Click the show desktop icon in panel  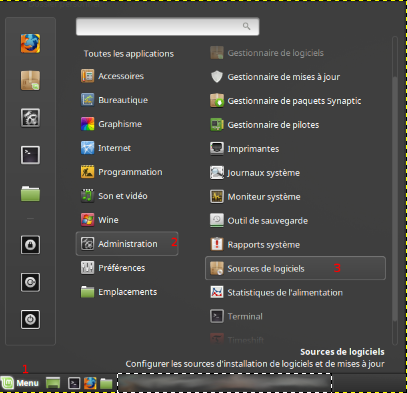click(53, 383)
